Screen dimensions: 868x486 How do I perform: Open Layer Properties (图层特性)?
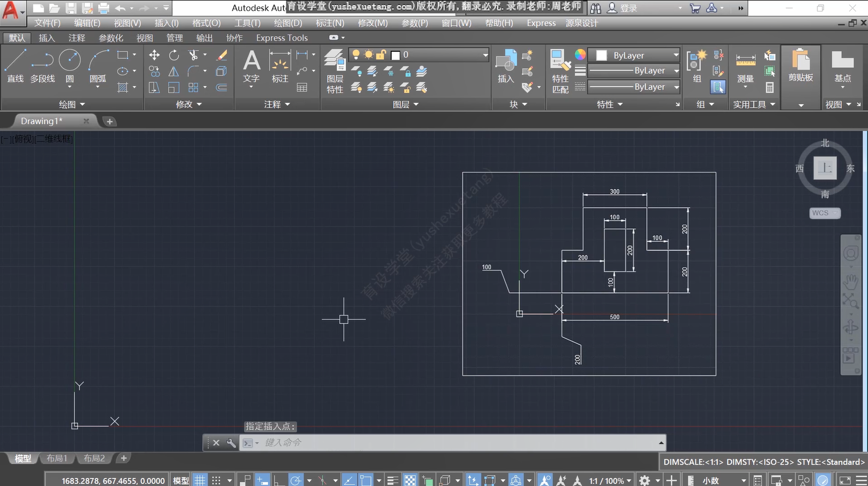click(334, 71)
